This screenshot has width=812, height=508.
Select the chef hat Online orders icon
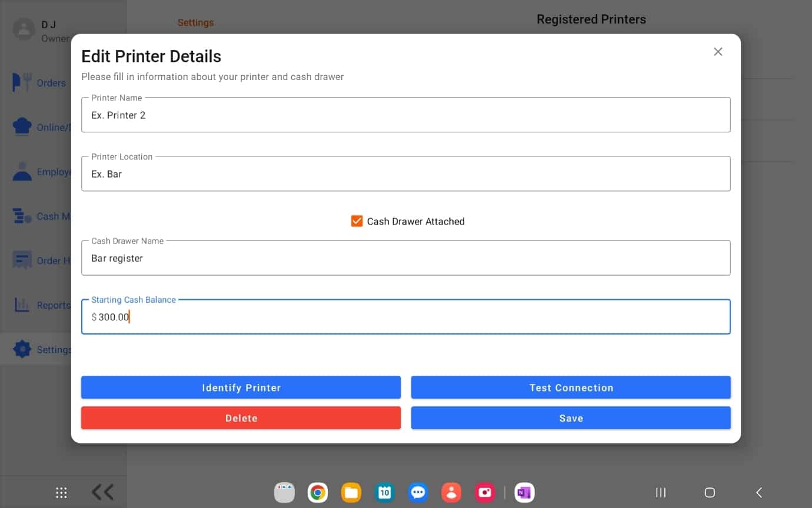click(22, 127)
